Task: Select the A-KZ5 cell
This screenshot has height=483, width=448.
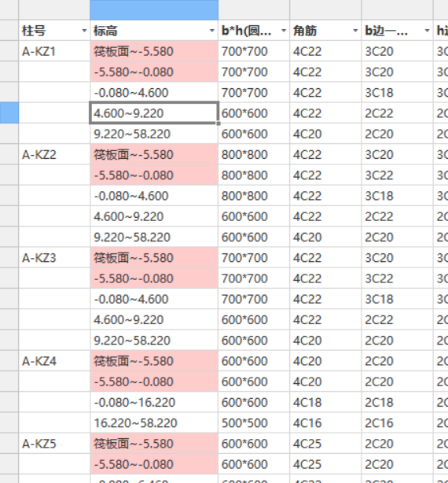Action: 54,443
